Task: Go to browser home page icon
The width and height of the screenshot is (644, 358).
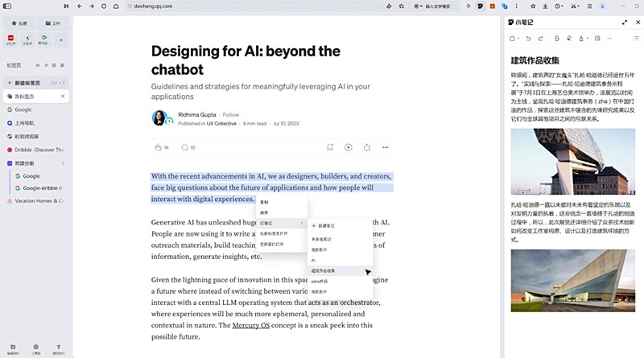Action: tap(116, 6)
